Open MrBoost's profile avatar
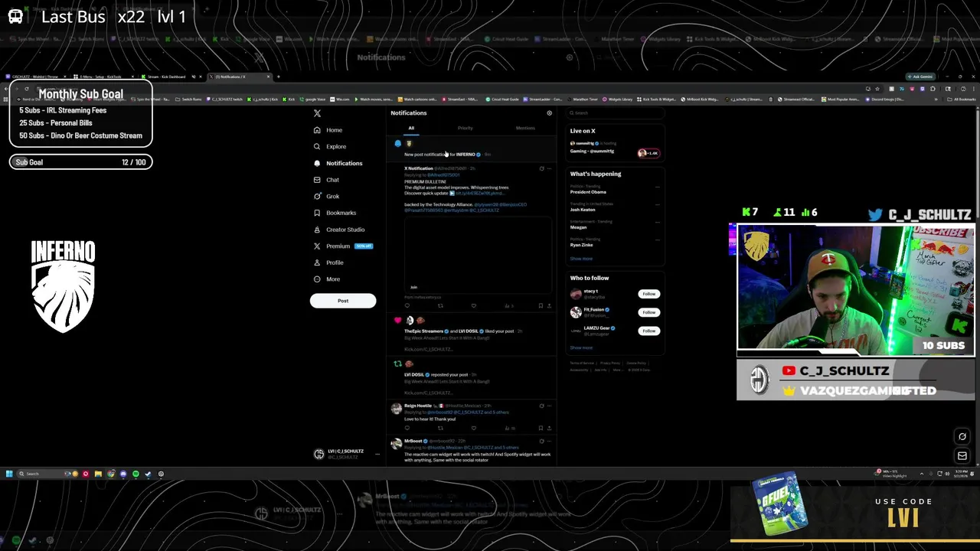The width and height of the screenshot is (980, 551). [396, 444]
